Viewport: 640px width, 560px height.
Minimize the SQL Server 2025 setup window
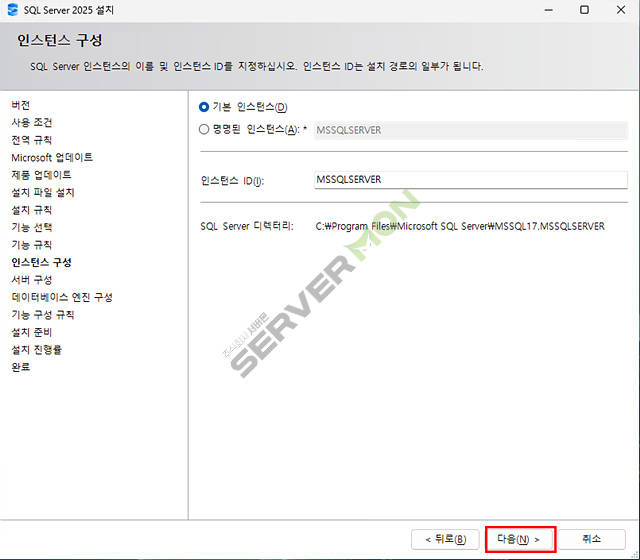pyautogui.click(x=549, y=10)
